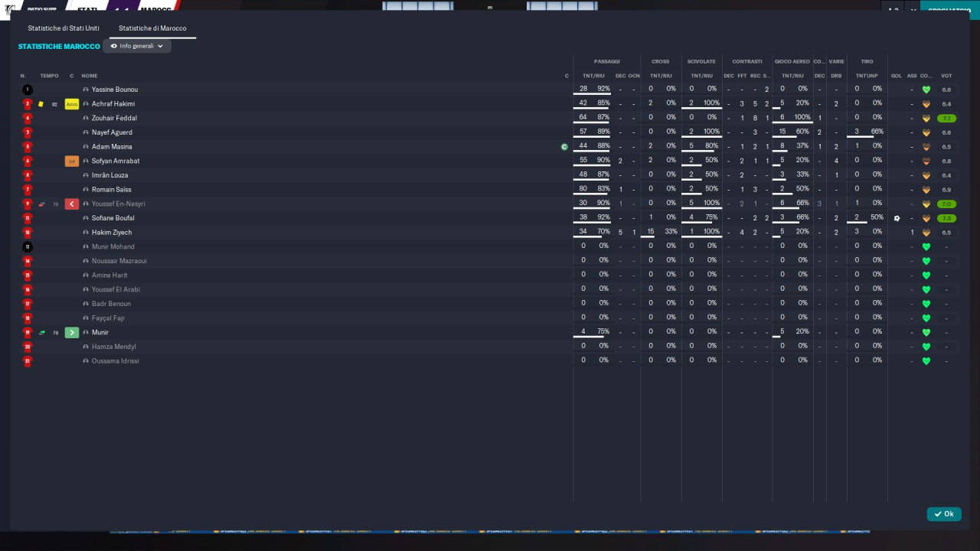Screen dimensions: 980x551
Task: Click Romain Saïss's 80 passes value
Action: [x=583, y=189]
